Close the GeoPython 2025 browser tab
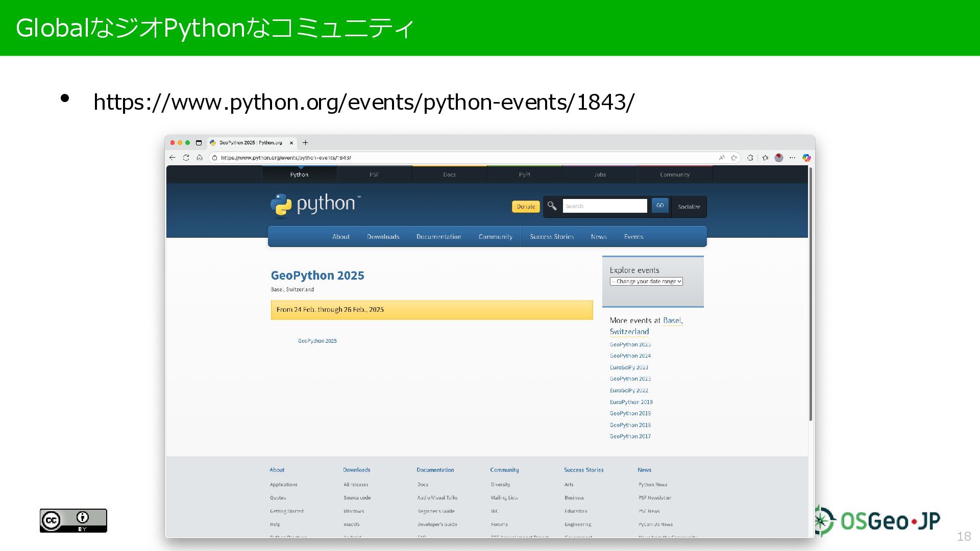Viewport: 980px width, 551px height. (291, 143)
